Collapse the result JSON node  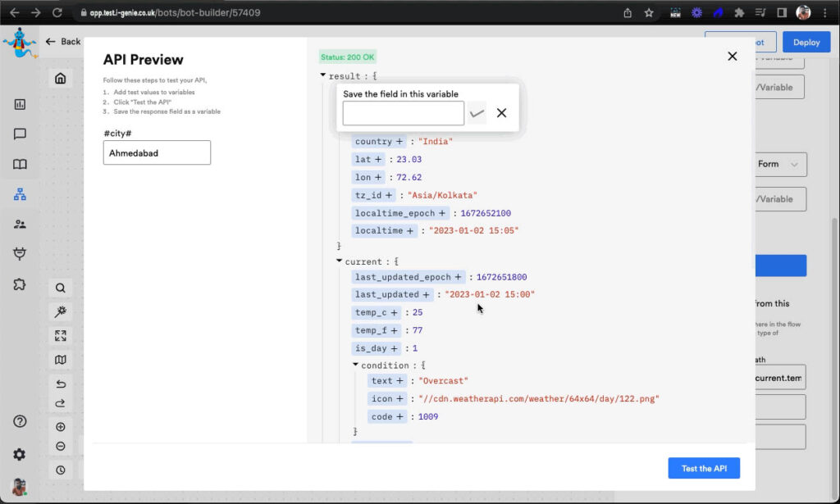[x=323, y=75]
